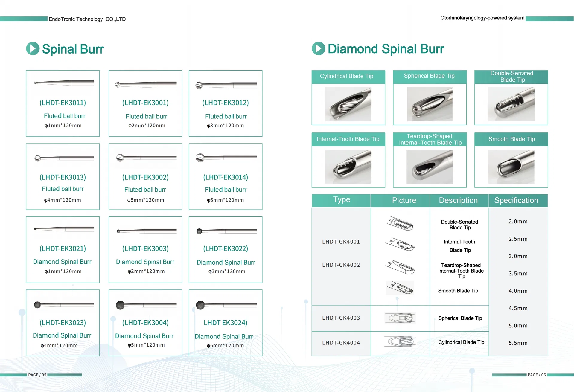The image size is (574, 392).
Task: Select the Type column header
Action: [x=341, y=200]
